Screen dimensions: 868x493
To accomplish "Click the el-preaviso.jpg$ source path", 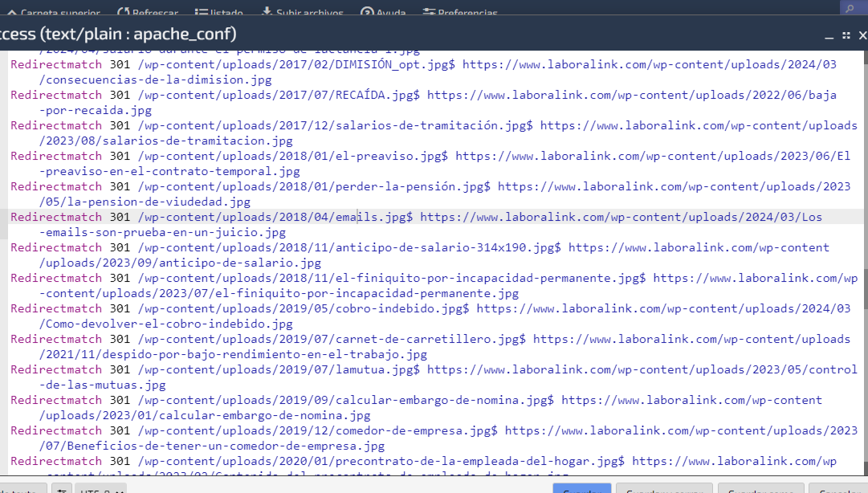I will [x=293, y=156].
